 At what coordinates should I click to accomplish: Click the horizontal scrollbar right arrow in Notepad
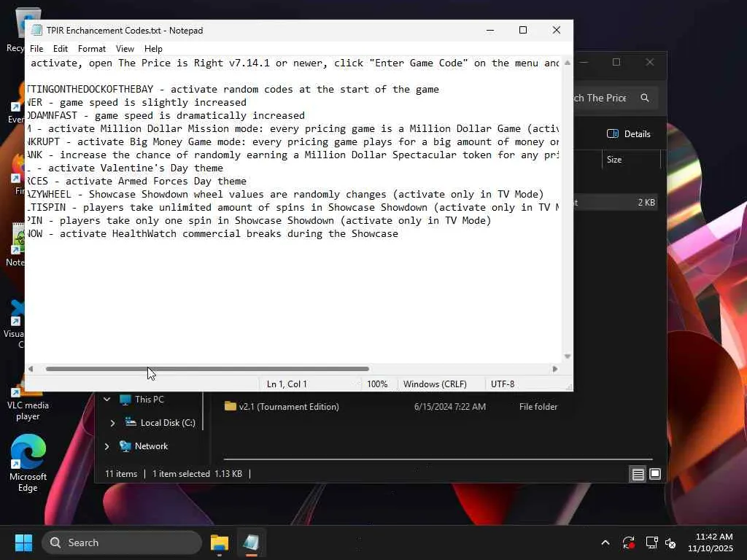(554, 368)
